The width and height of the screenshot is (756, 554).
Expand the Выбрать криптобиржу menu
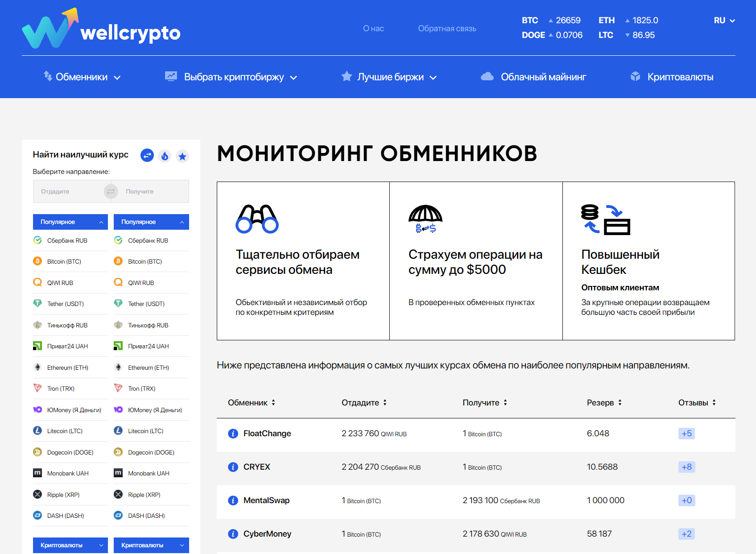pyautogui.click(x=231, y=77)
